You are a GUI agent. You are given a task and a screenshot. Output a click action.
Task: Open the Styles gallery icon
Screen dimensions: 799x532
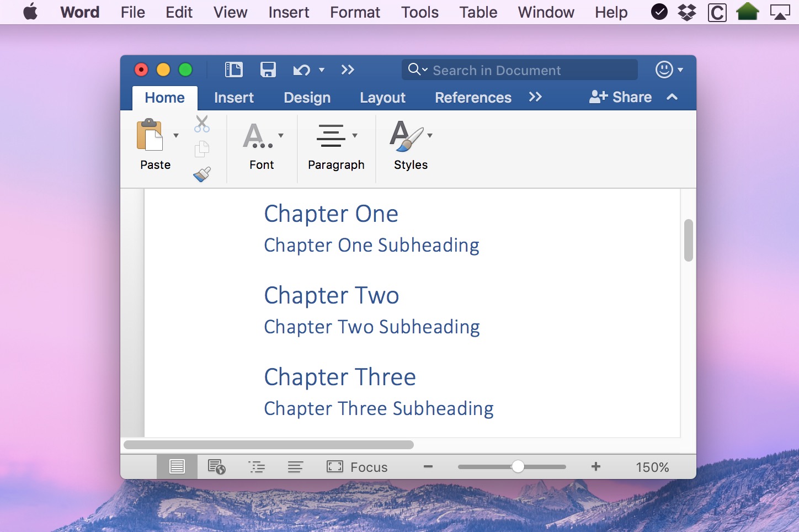click(407, 136)
